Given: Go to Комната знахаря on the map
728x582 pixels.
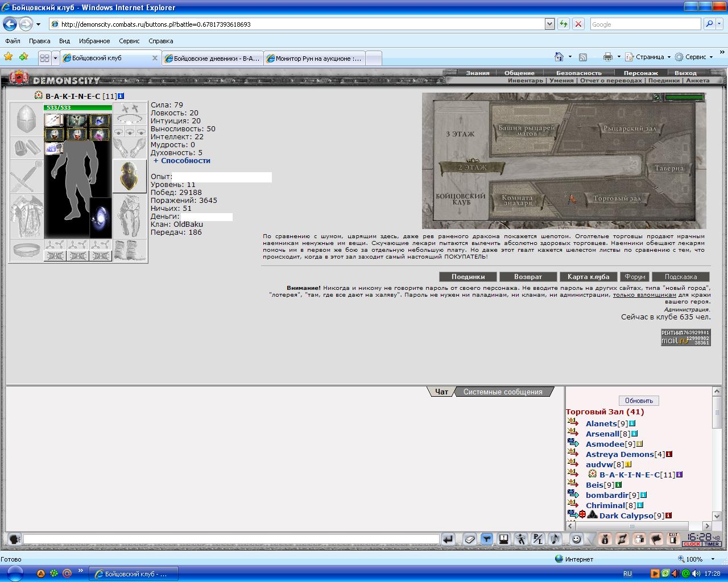Looking at the screenshot, I should [x=517, y=199].
